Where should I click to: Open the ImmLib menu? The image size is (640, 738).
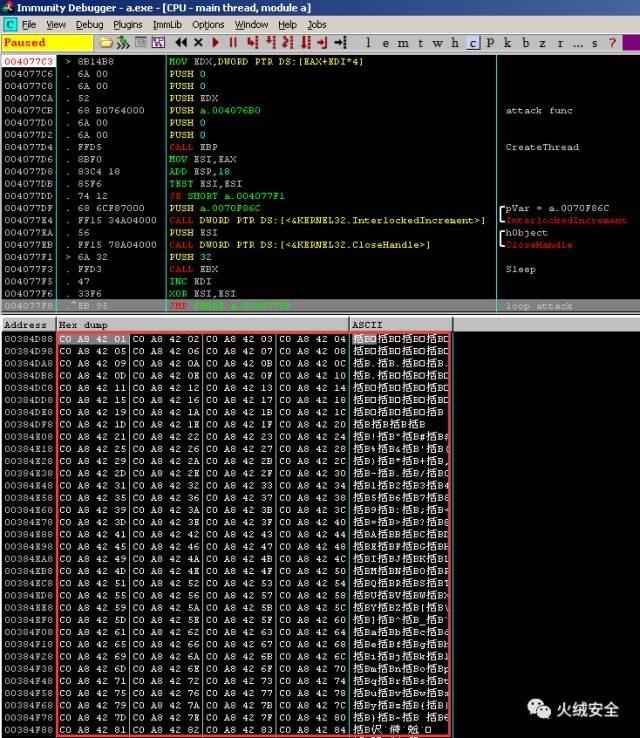[x=167, y=24]
